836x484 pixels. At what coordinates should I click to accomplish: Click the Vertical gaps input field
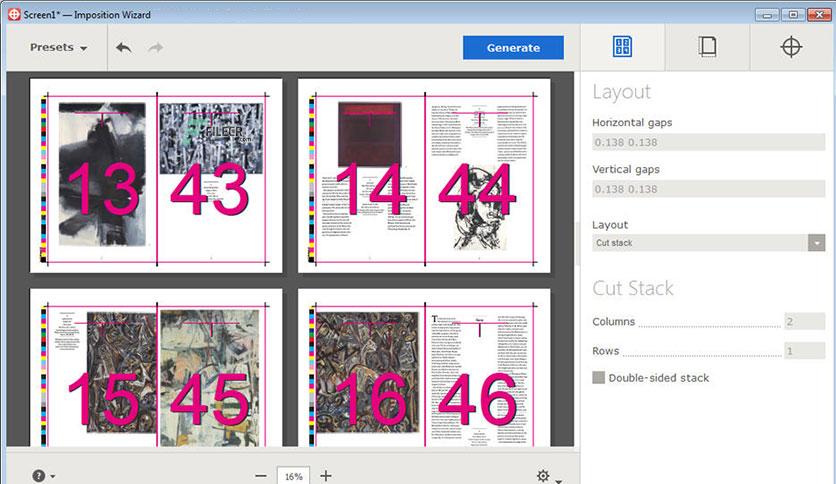click(708, 189)
